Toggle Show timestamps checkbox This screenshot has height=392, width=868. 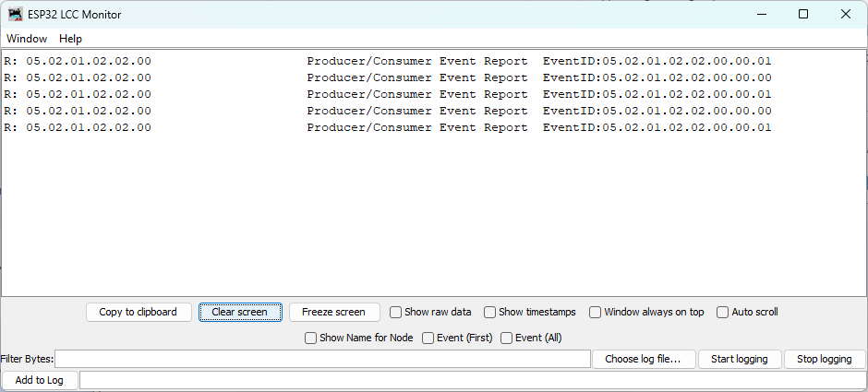(x=489, y=313)
